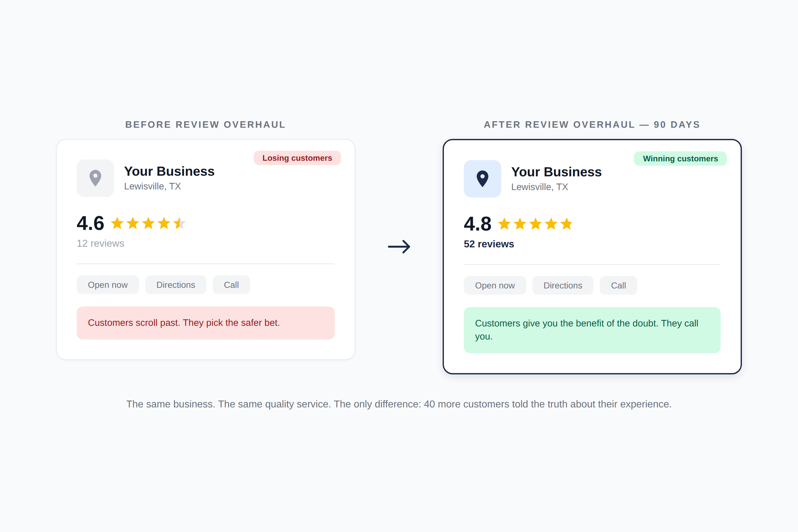Click the green 'benefit of the doubt' banner

coord(592,330)
